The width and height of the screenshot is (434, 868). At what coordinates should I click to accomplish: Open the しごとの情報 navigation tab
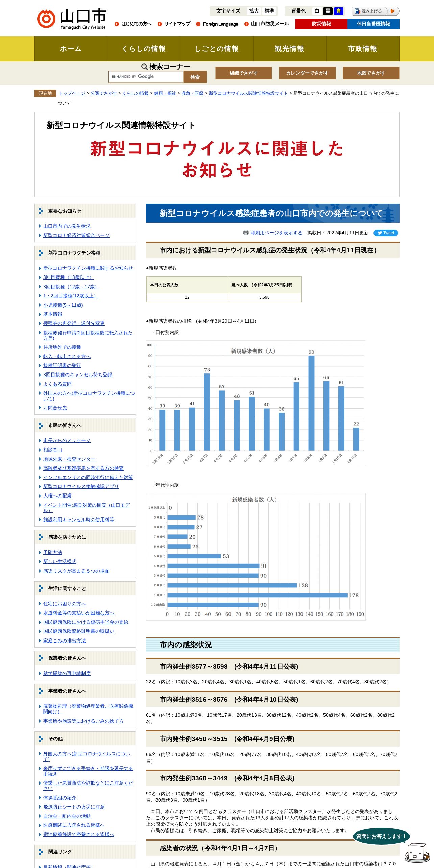(x=217, y=49)
